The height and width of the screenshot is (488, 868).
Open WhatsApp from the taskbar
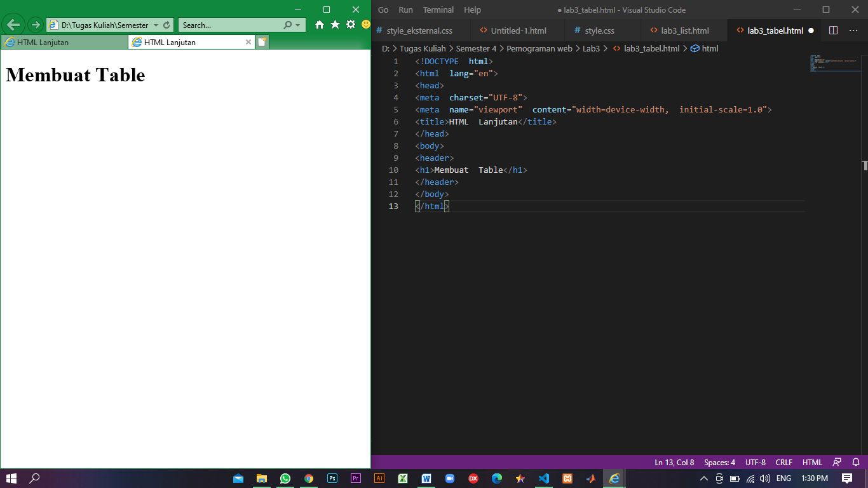(x=285, y=478)
